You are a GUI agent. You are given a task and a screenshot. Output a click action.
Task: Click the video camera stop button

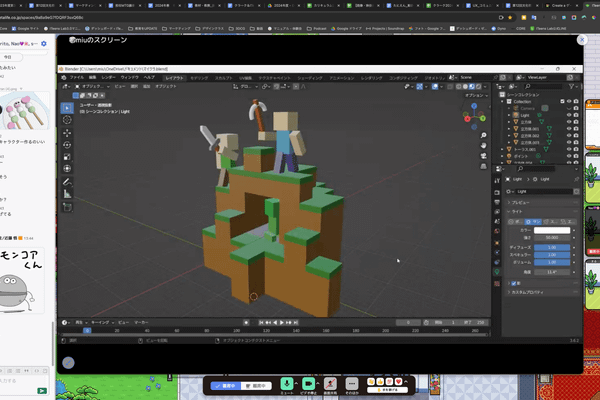(x=308, y=384)
